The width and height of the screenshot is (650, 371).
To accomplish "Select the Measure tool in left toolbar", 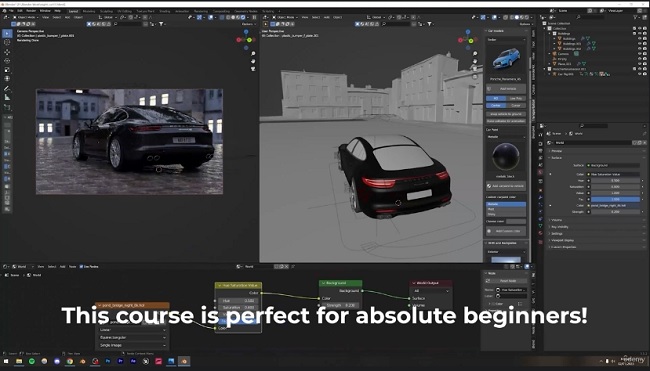I will (7, 97).
